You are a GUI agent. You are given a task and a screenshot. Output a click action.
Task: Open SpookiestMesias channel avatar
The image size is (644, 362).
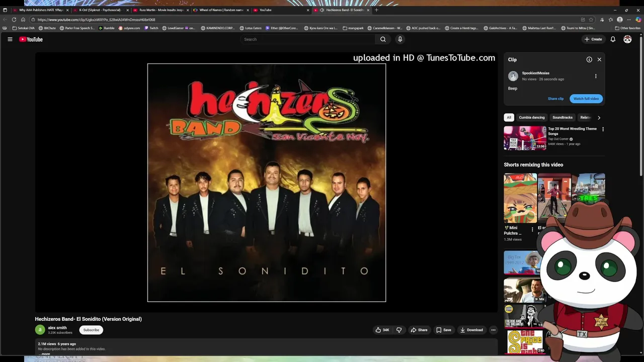tap(513, 76)
